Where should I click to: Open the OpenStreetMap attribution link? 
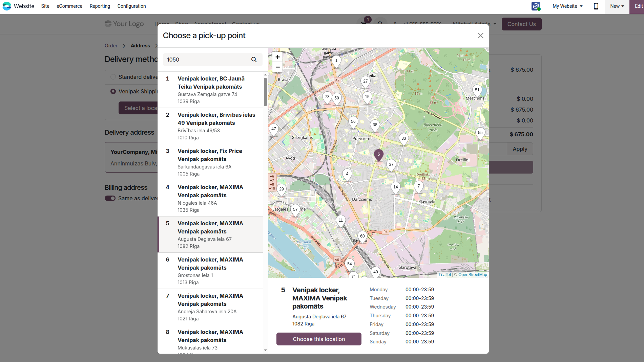473,275
